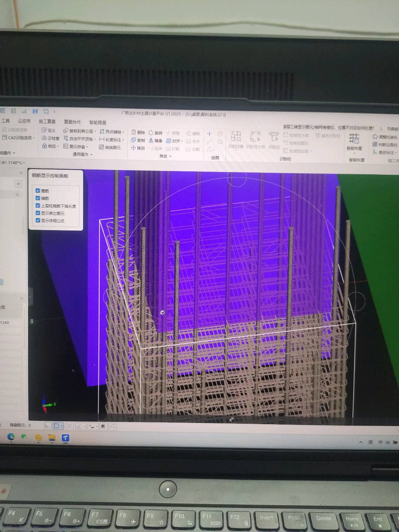Viewport: 399px width, 532px height.
Task: Click the 1240 property value field
Action: [11, 323]
